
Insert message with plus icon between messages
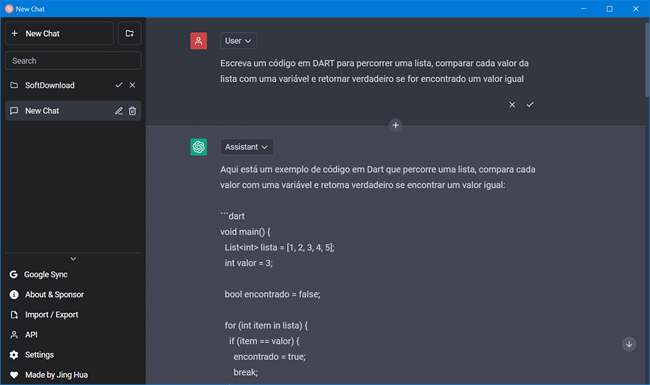(x=395, y=125)
